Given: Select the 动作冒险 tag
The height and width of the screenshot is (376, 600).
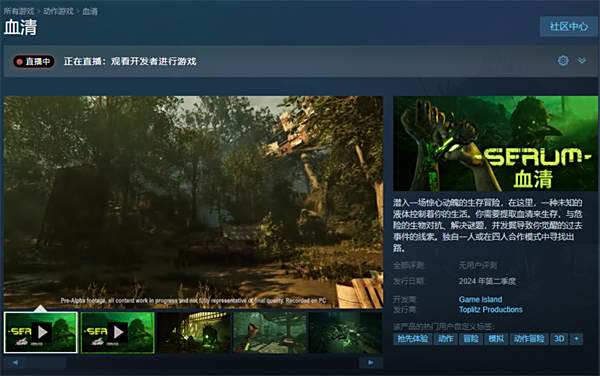Looking at the screenshot, I should point(529,339).
